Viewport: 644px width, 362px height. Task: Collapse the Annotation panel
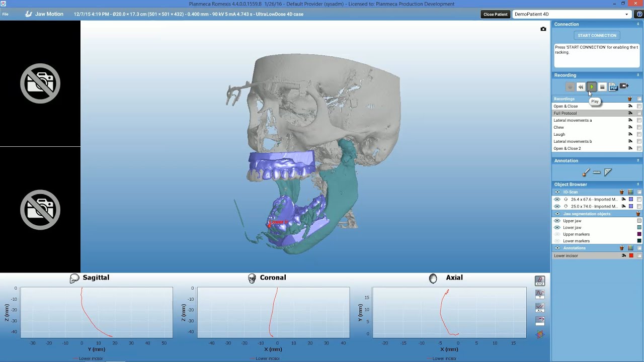pos(638,160)
